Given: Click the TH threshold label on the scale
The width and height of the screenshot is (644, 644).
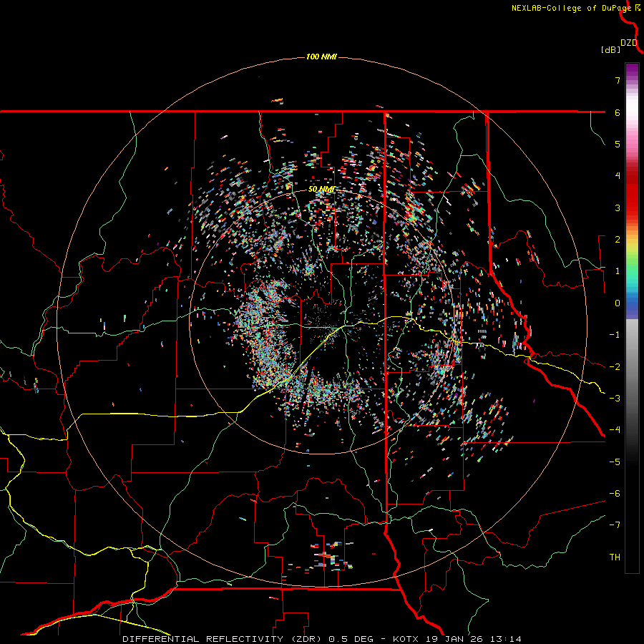Looking at the screenshot, I should pos(615,557).
